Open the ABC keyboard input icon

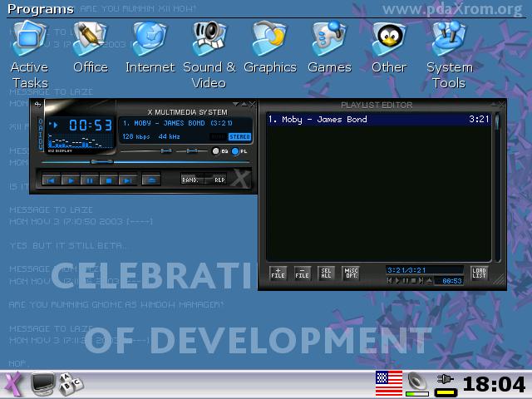pyautogui.click(x=71, y=384)
